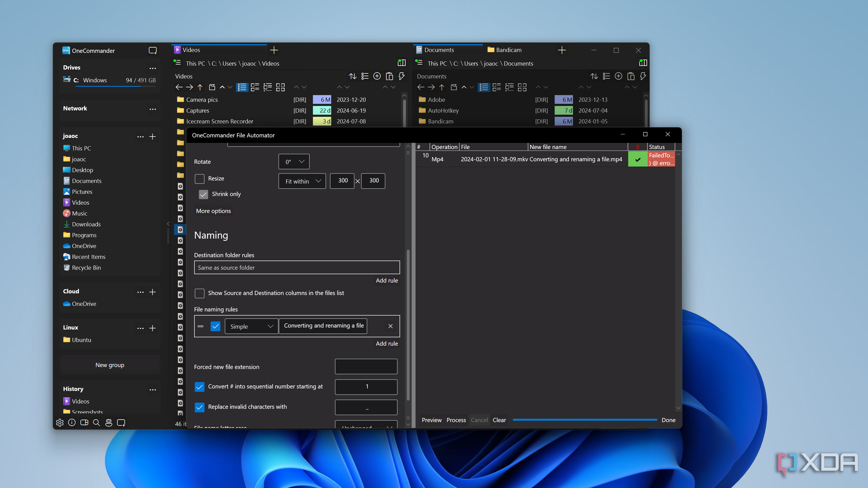
Task: Toggle column layout icon in Videos pane
Action: [x=401, y=63]
